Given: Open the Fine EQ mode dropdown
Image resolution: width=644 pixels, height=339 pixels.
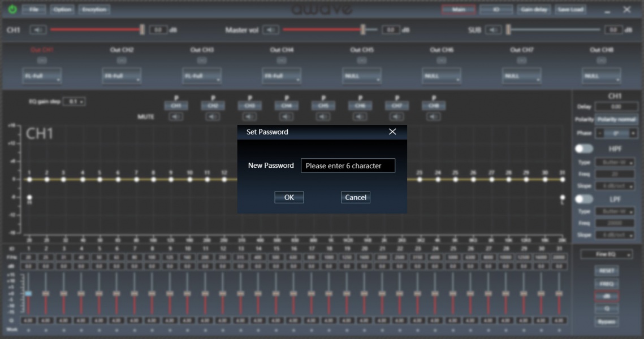Looking at the screenshot, I should [606, 255].
